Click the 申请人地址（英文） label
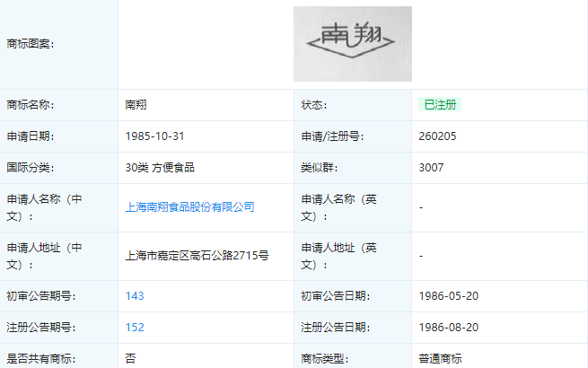The width and height of the screenshot is (588, 368). (338, 256)
